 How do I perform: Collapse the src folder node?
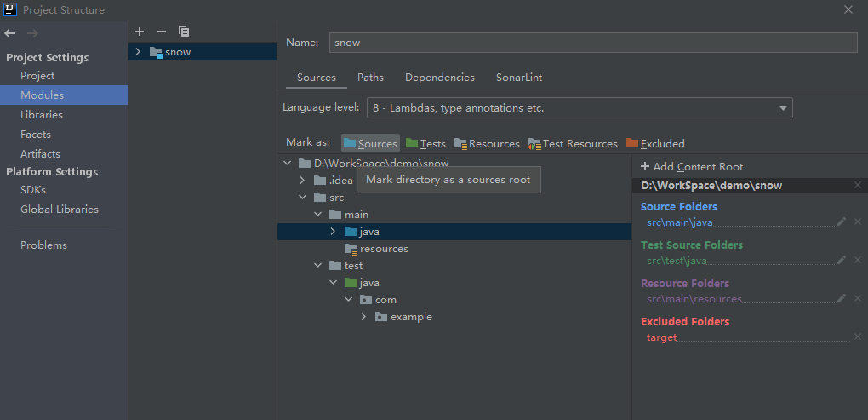pos(302,198)
